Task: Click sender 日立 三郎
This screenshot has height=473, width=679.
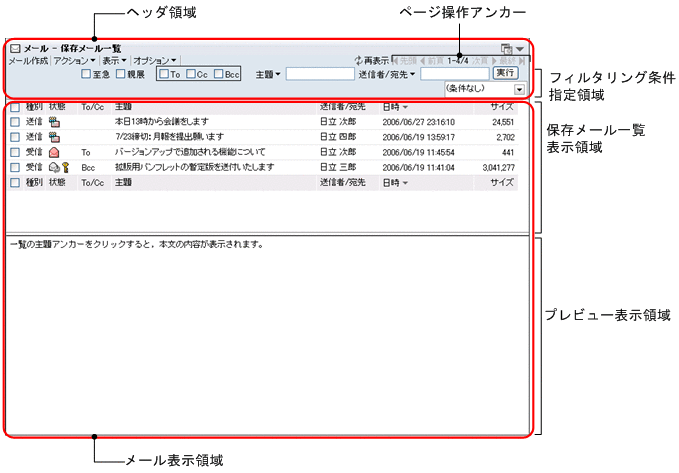Action: (338, 167)
